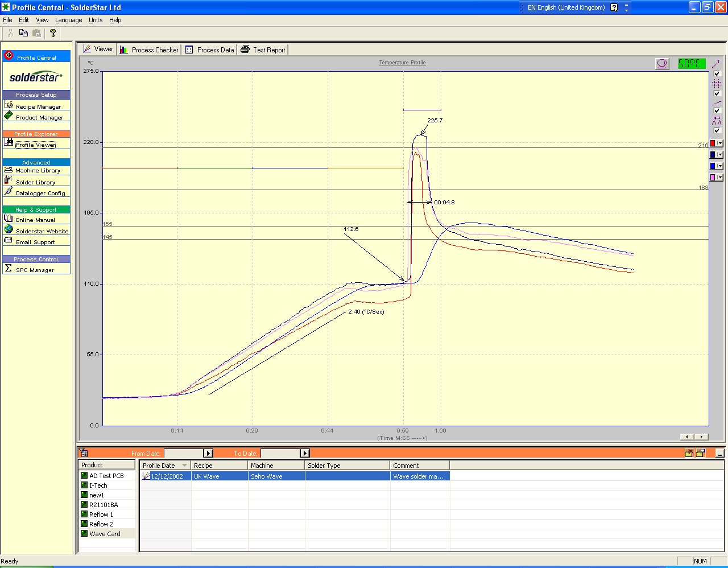Click the Machine column header
The width and height of the screenshot is (728, 568).
pos(276,466)
